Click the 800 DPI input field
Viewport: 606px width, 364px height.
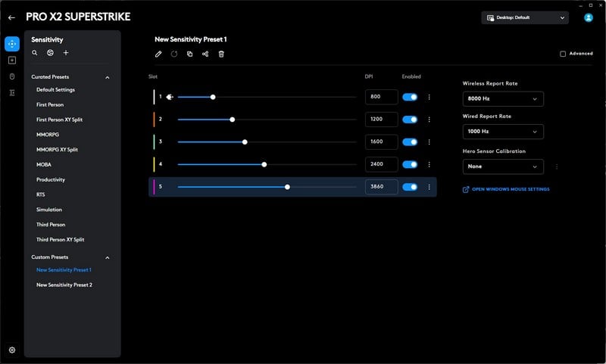point(382,97)
